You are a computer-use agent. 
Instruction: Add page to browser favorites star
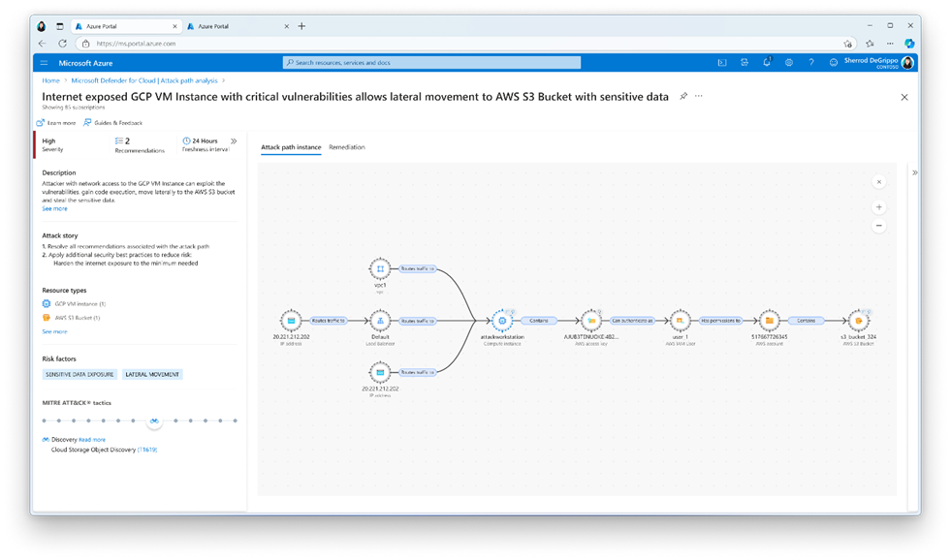click(847, 44)
